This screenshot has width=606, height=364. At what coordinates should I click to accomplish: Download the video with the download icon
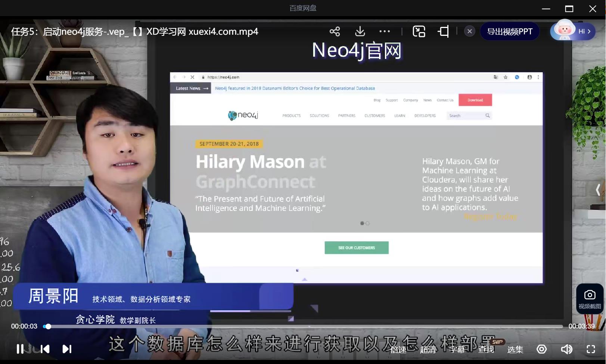(360, 31)
